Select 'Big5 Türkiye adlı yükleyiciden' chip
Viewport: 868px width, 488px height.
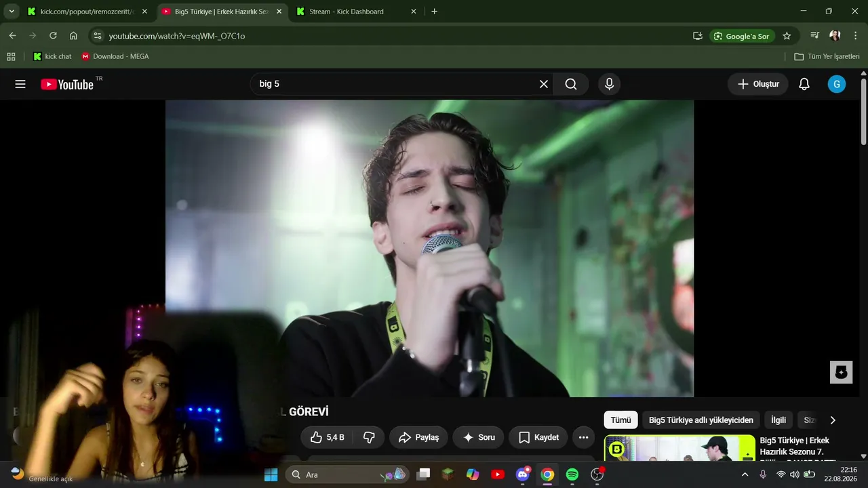(701, 420)
